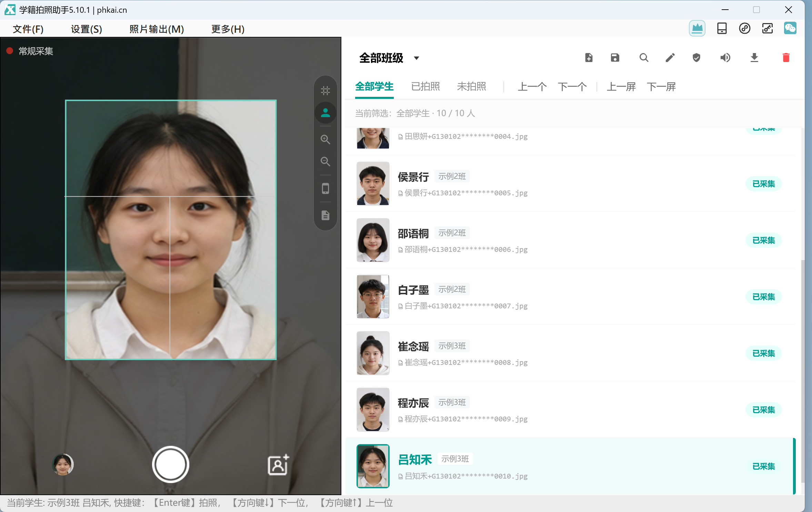
Task: Click the 下一个 button
Action: (x=572, y=86)
